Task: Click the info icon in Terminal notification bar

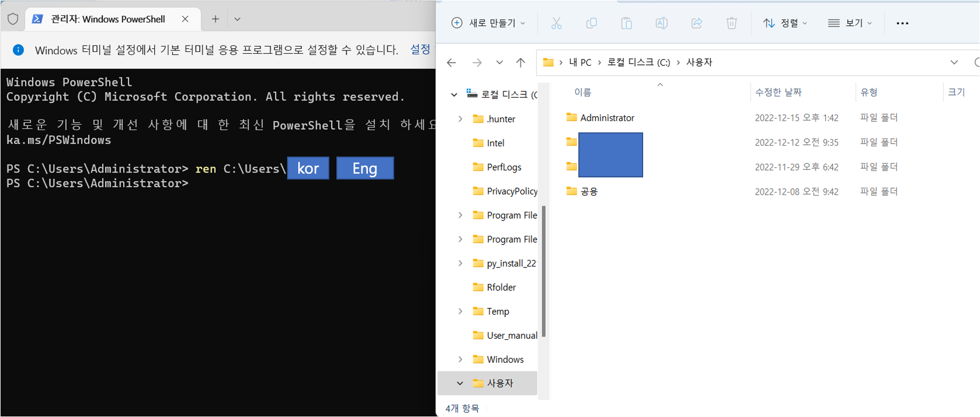Action: 18,50
